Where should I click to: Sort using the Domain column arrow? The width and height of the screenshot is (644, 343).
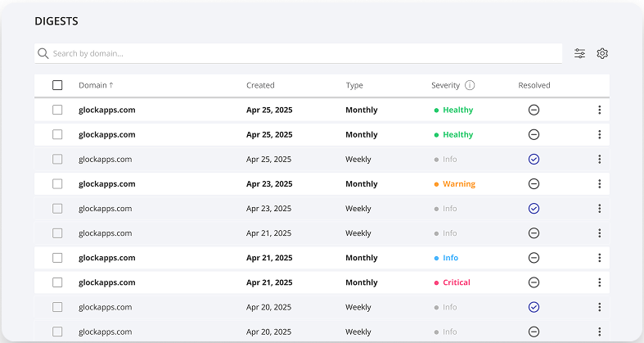coord(111,85)
